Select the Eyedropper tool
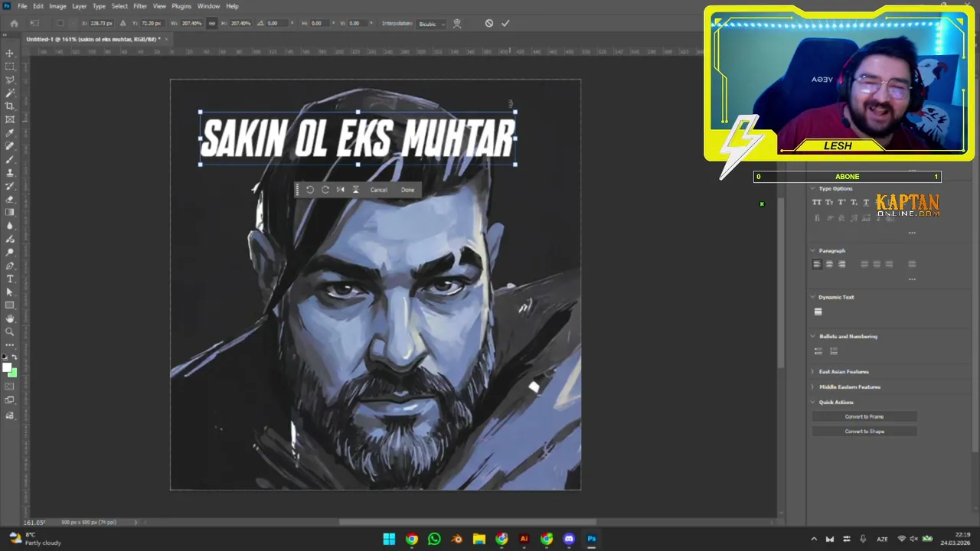Viewport: 980px width, 551px height. 10,133
